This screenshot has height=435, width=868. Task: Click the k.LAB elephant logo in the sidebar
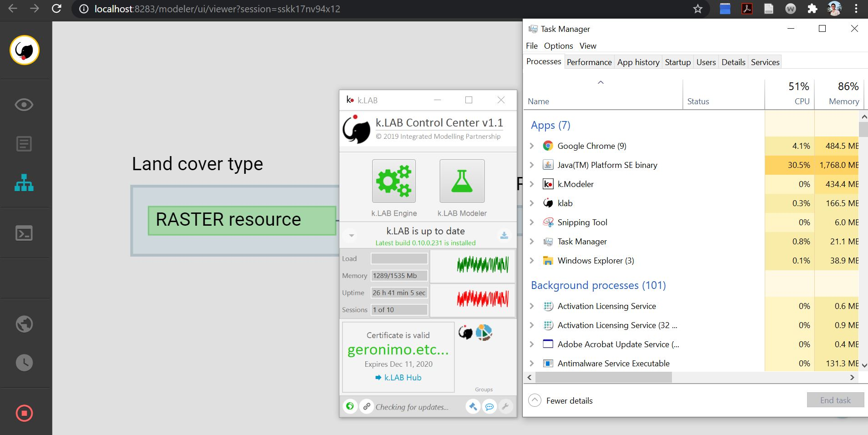point(25,50)
